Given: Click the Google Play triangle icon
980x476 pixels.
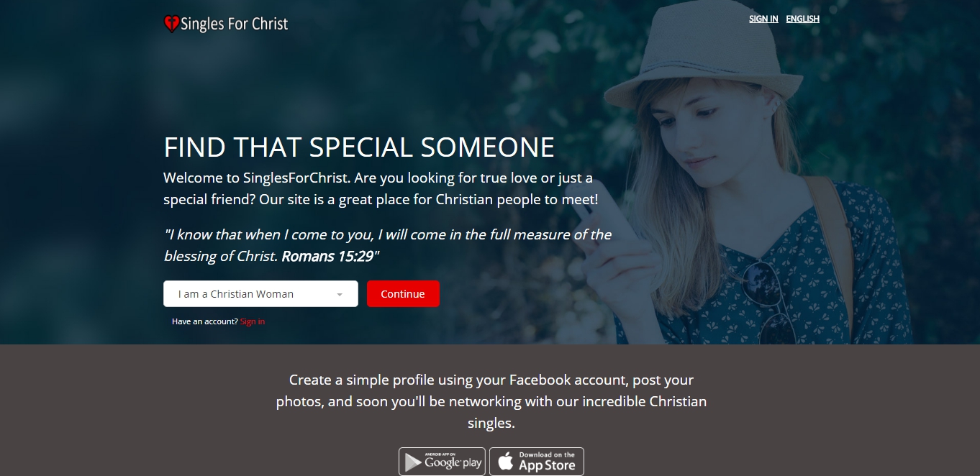Looking at the screenshot, I should tap(413, 462).
